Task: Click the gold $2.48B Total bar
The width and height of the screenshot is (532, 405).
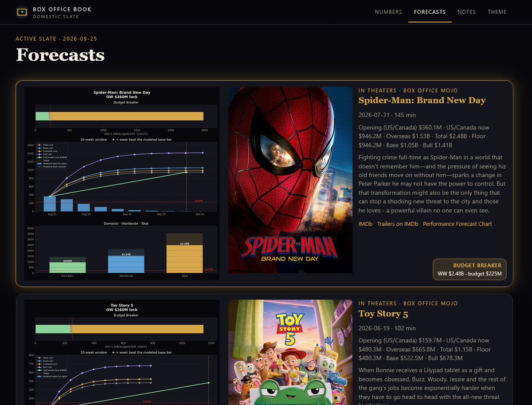Action: pyautogui.click(x=184, y=259)
